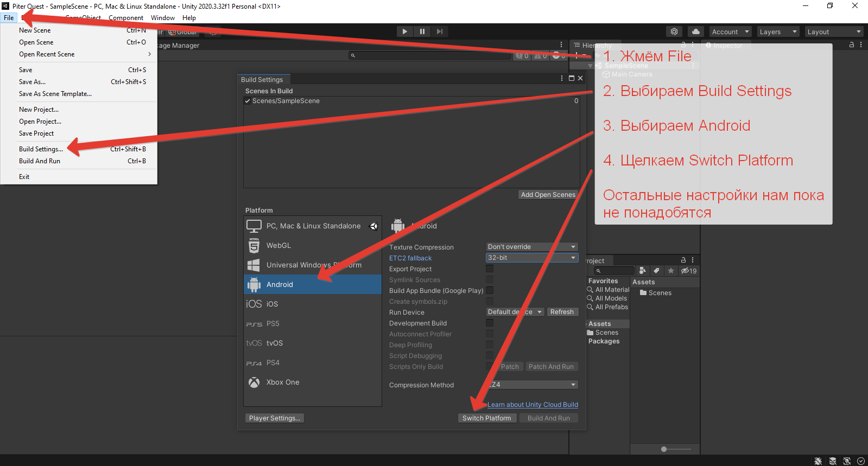Image resolution: width=868 pixels, height=466 pixels.
Task: Toggle the Symlink Sources checkbox
Action: 490,279
